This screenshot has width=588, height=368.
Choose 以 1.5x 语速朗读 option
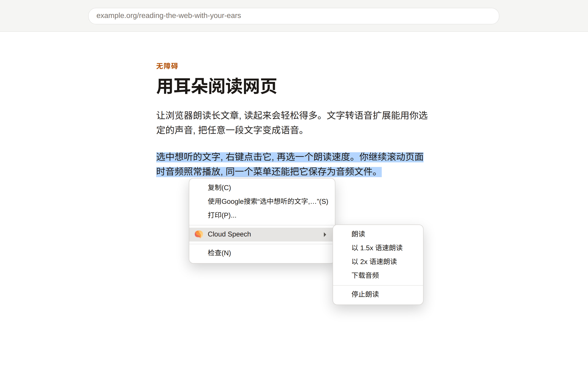pos(378,248)
